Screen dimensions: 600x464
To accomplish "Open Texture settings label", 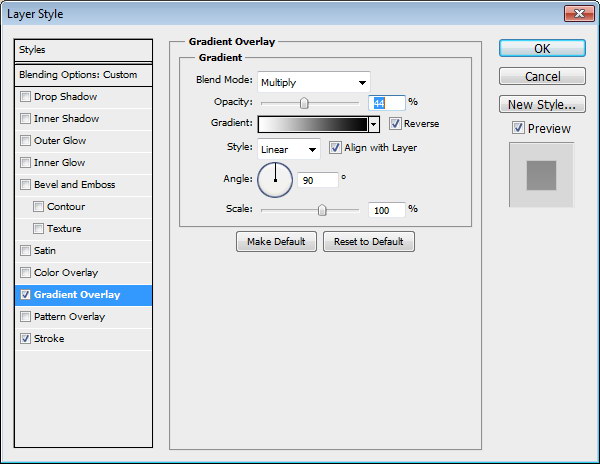I will pos(64,228).
